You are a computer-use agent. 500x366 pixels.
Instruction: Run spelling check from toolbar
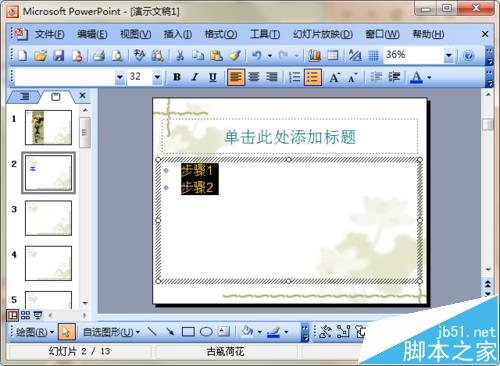pyautogui.click(x=139, y=55)
